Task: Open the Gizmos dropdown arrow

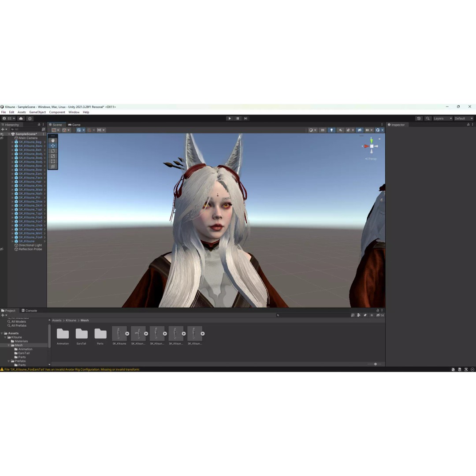Action: coord(383,130)
